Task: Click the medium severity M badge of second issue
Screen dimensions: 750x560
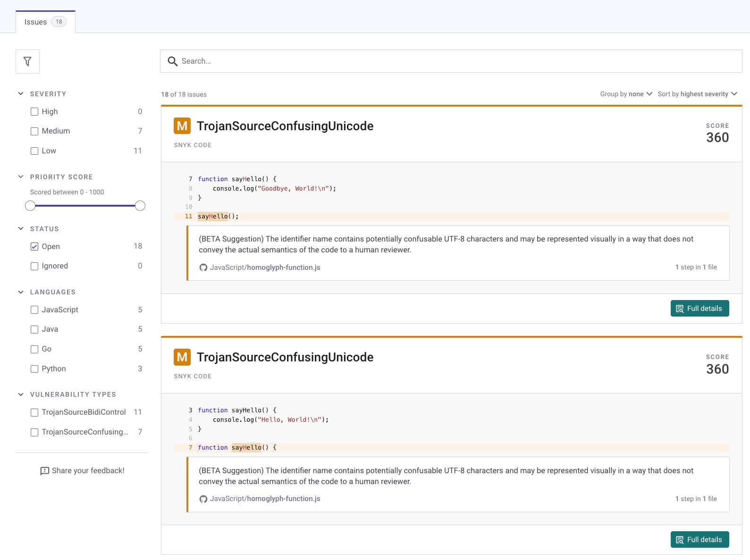Action: pos(182,357)
